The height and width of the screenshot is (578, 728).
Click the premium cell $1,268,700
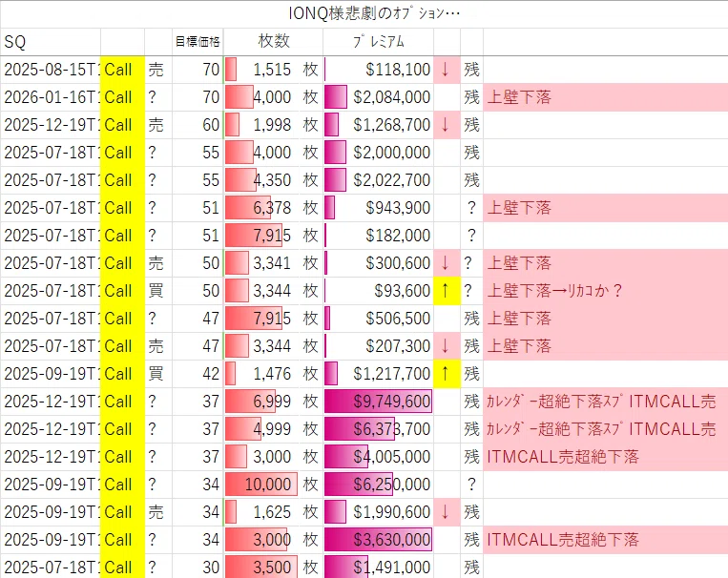(379, 125)
